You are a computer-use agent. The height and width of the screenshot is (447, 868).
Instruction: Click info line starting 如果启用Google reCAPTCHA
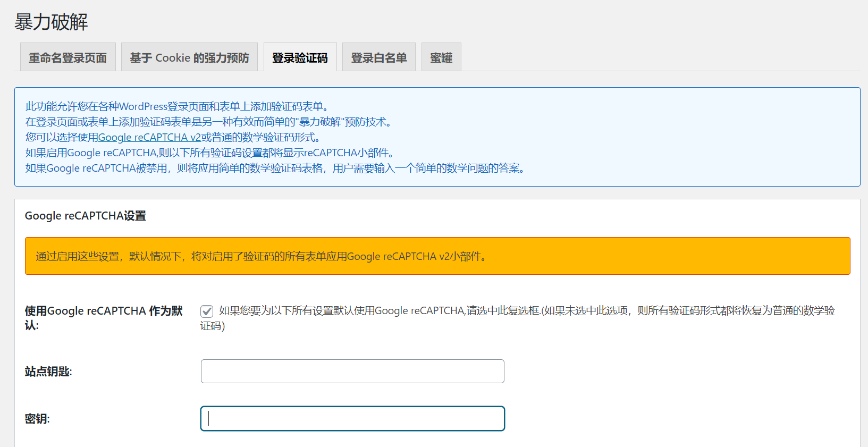pyautogui.click(x=209, y=153)
